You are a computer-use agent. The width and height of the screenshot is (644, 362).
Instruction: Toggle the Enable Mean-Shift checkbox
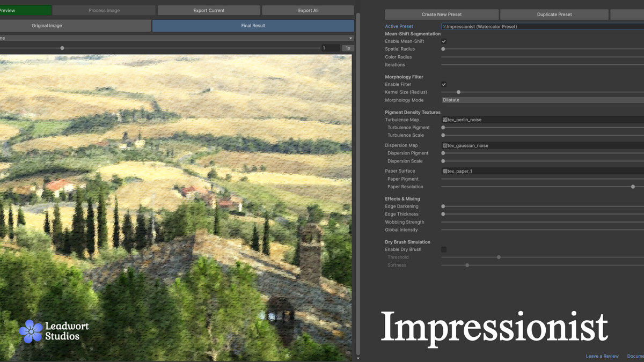(x=444, y=41)
